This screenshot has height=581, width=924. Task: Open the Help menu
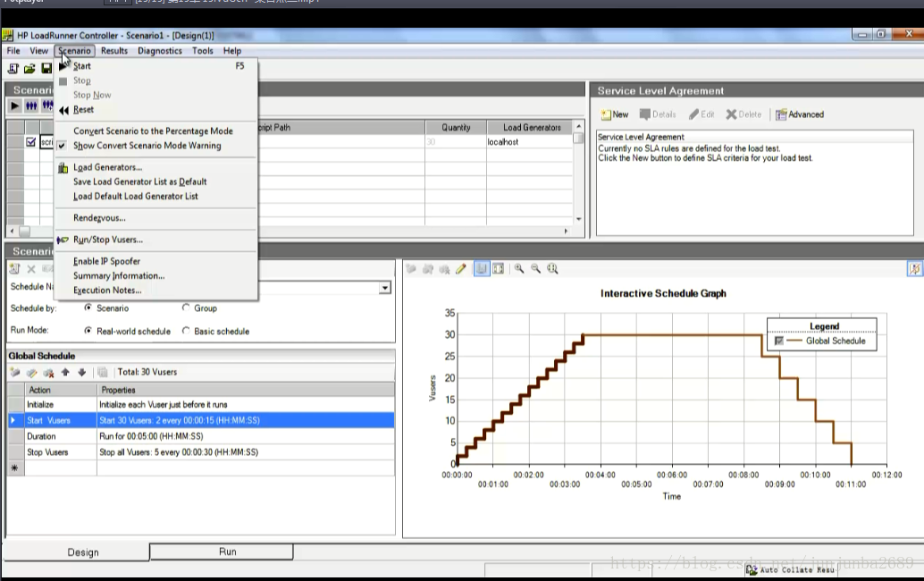[232, 51]
